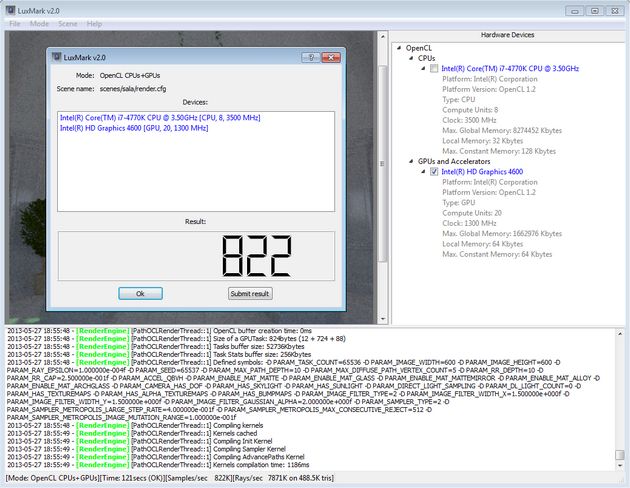630x488 pixels.
Task: Select the GPUs and Accelerators label
Action: pos(454,161)
